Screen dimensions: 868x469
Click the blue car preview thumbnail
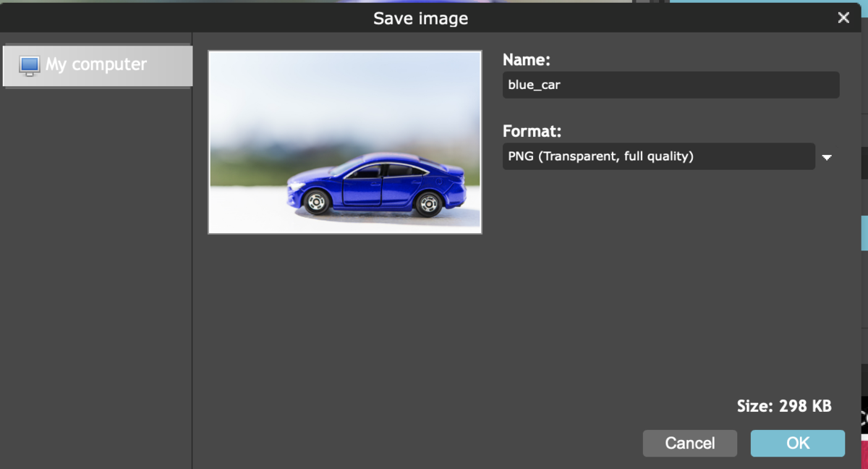[345, 142]
